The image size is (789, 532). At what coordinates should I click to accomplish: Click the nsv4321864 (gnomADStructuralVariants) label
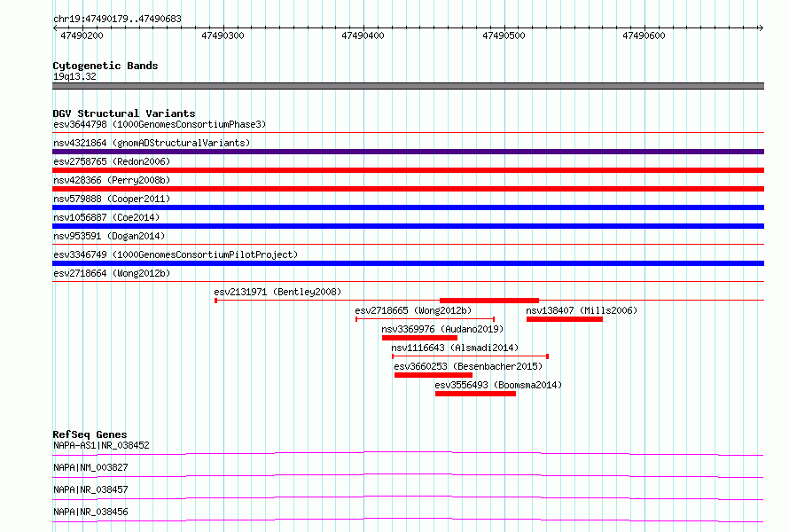pos(152,143)
